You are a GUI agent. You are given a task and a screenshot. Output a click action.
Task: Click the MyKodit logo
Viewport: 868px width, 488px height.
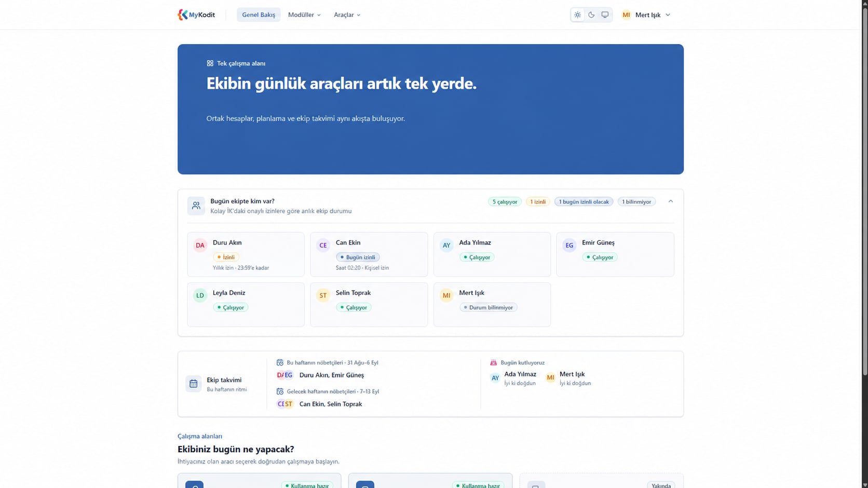coord(196,15)
